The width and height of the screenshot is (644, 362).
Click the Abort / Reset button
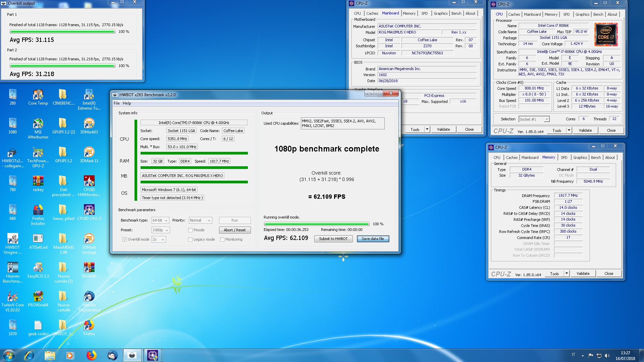[234, 230]
